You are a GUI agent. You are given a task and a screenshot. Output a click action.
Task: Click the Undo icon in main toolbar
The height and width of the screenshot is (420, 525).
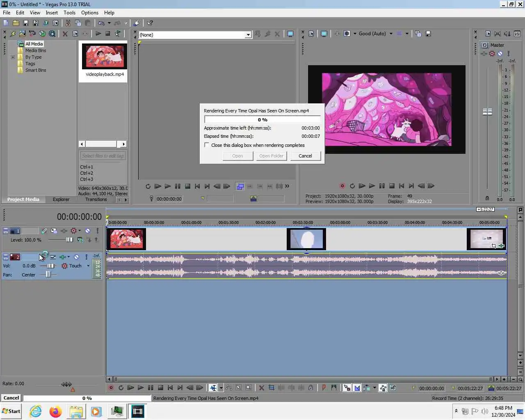coord(101,23)
